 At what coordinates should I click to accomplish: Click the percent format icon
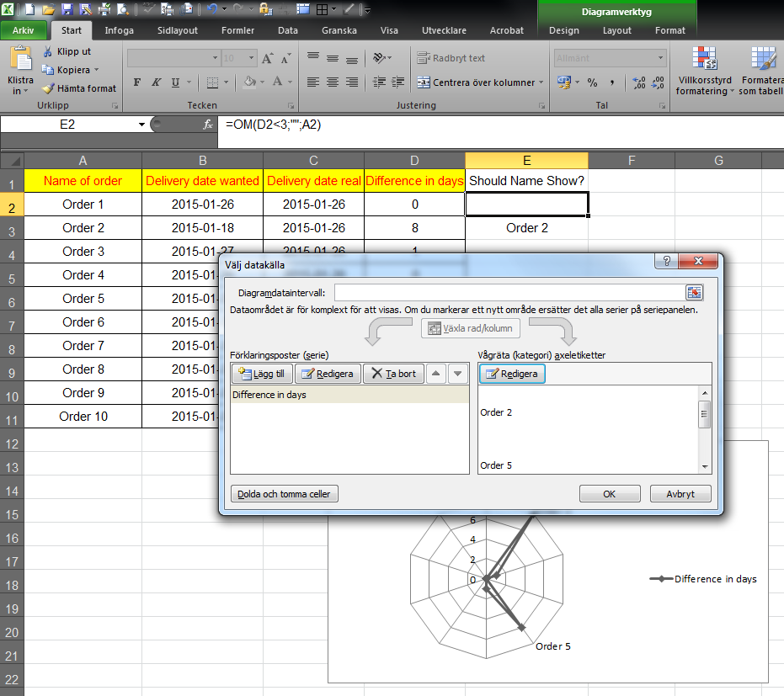click(x=593, y=82)
